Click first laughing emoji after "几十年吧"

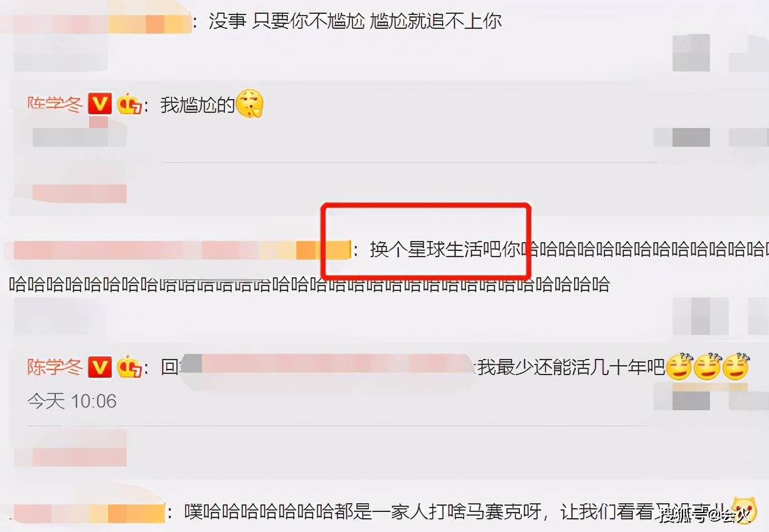coord(679,367)
